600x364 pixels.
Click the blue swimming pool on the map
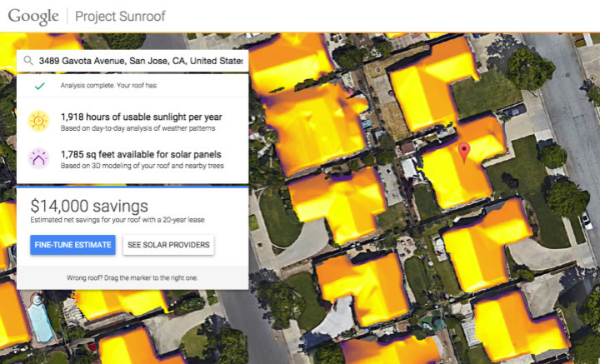37,318
